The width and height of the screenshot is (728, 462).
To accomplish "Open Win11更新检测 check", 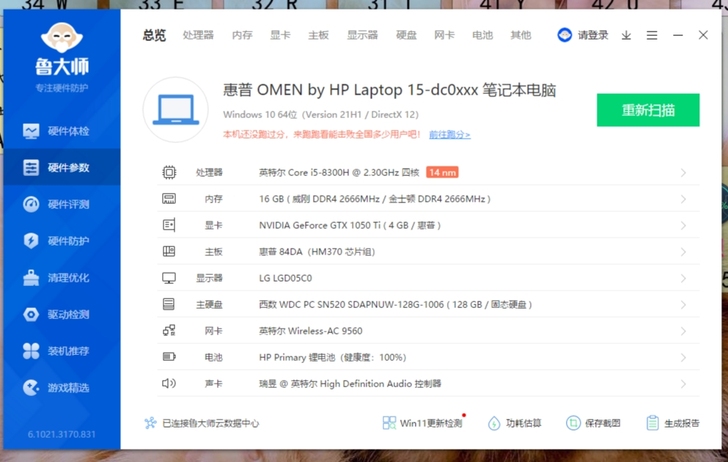I will click(422, 423).
